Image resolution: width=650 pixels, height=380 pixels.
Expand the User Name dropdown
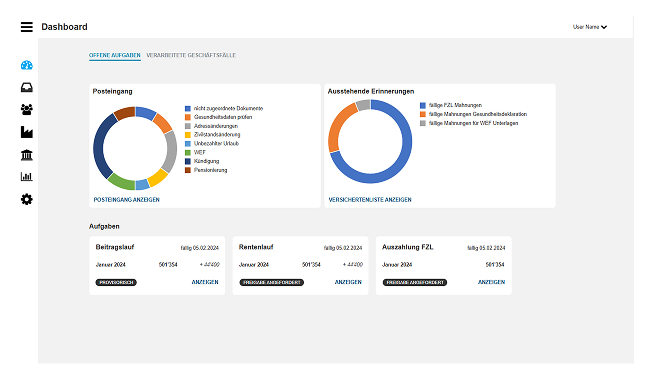coord(589,27)
